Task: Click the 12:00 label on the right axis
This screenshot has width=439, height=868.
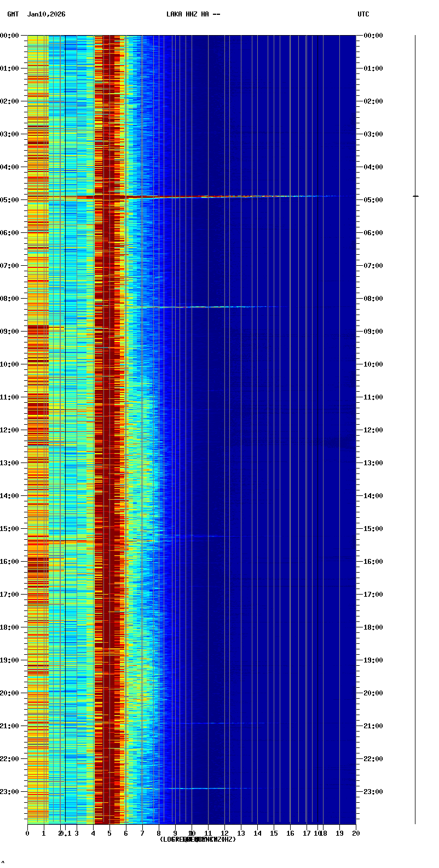Action: [373, 430]
